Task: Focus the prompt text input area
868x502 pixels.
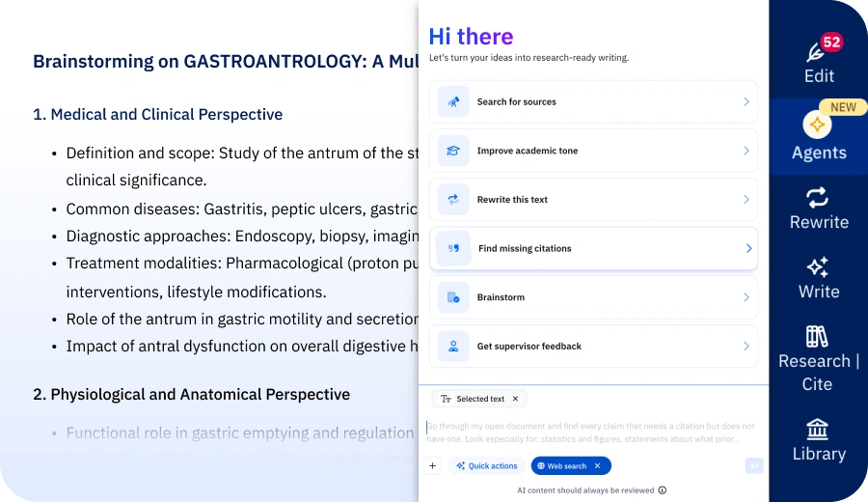Action: 591,432
